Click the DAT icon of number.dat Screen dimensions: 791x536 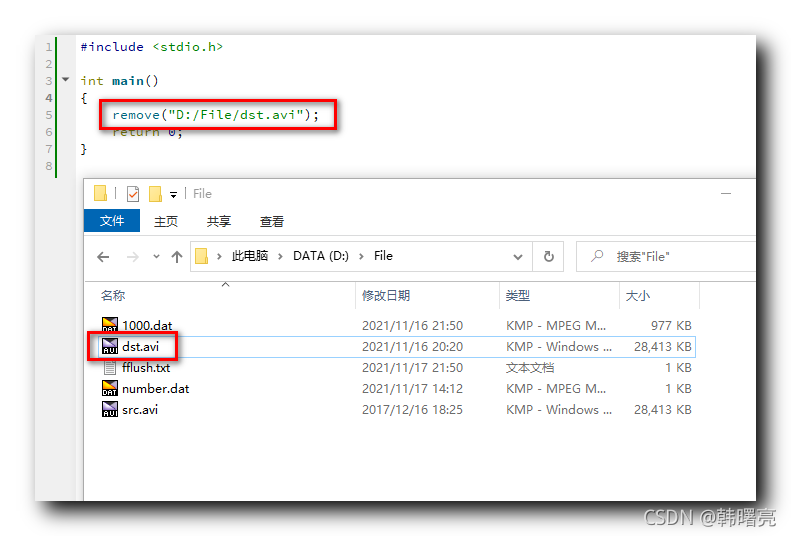pos(109,388)
